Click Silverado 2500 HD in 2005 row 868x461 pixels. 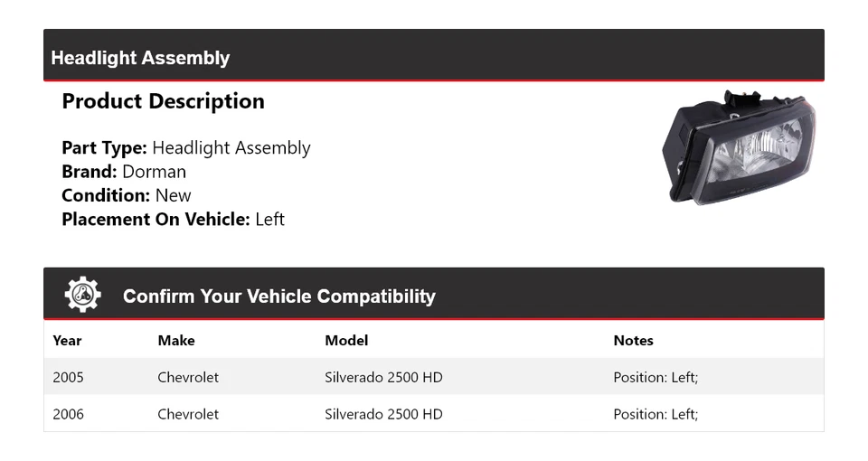coord(383,377)
